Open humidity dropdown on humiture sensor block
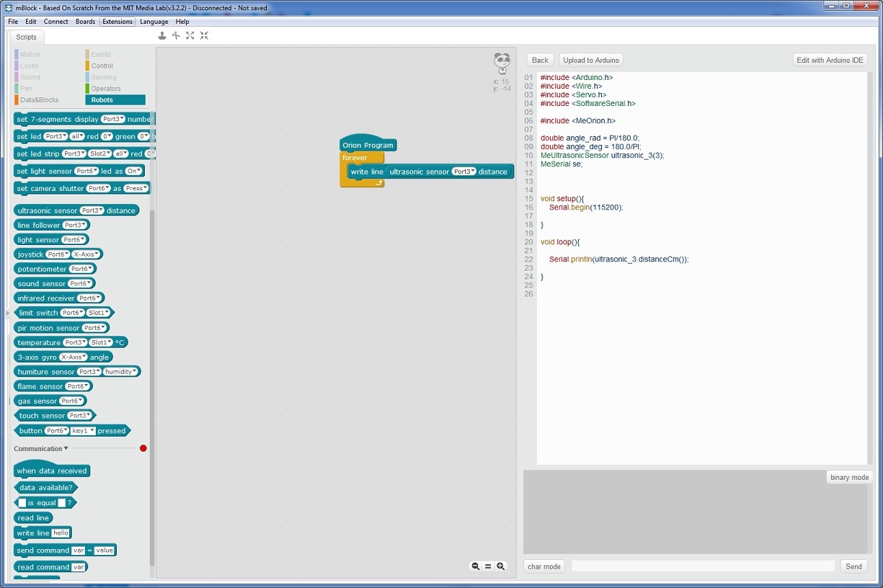 120,372
